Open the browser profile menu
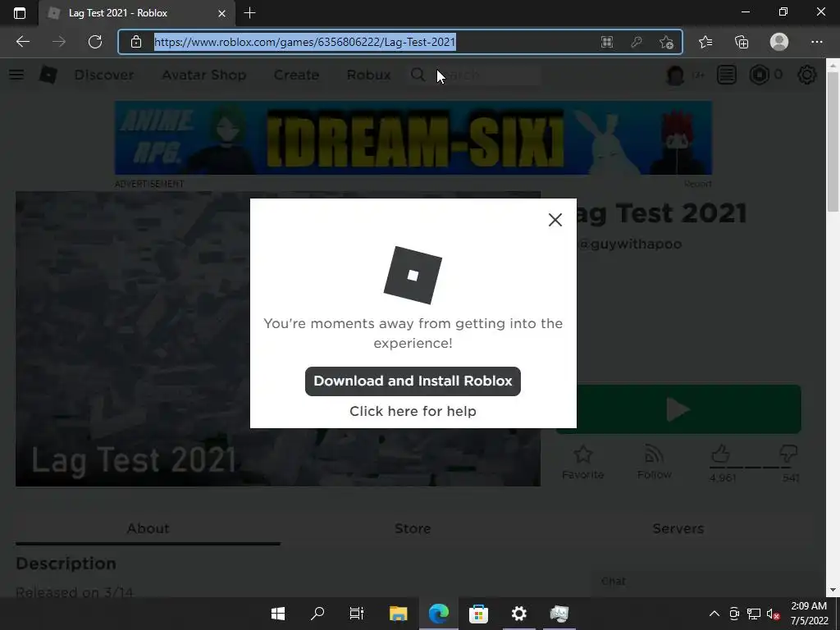 coord(779,42)
